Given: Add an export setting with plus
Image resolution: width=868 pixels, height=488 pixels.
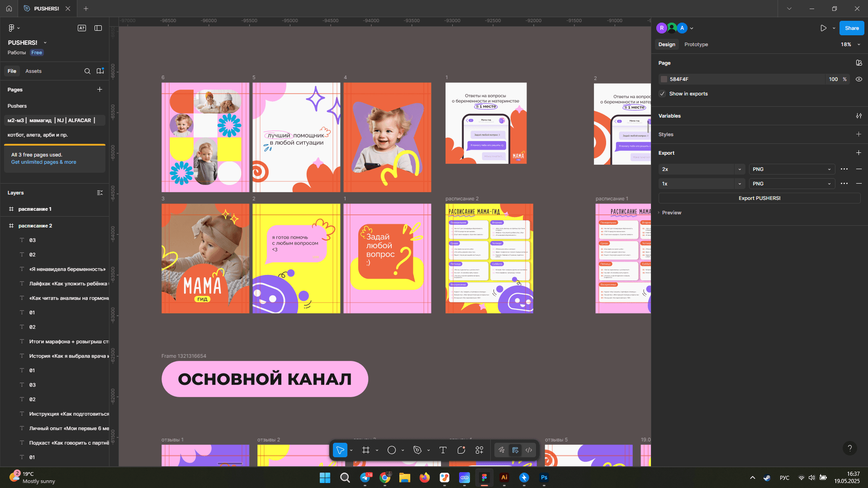Looking at the screenshot, I should pyautogui.click(x=859, y=153).
